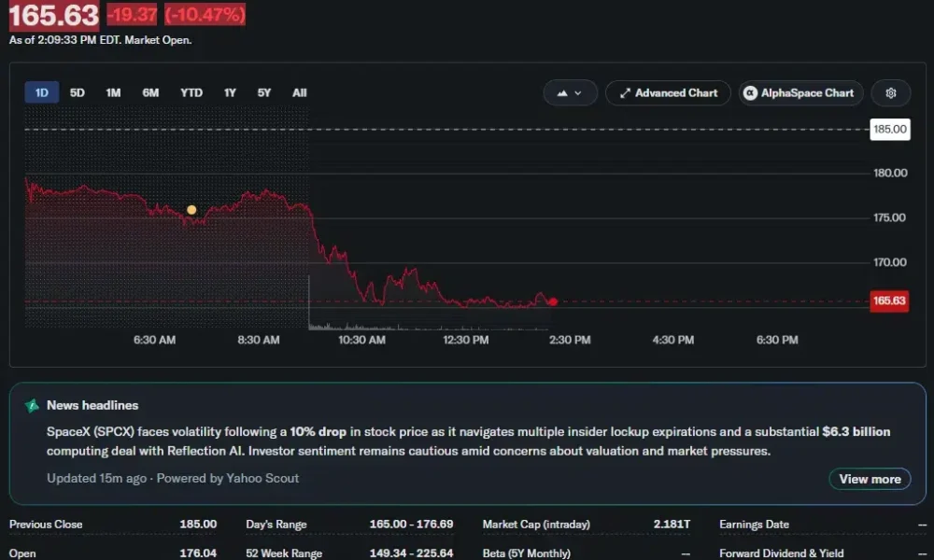This screenshot has width=934, height=560.
Task: Click the AlphaSpace Chart button
Action: tap(800, 92)
